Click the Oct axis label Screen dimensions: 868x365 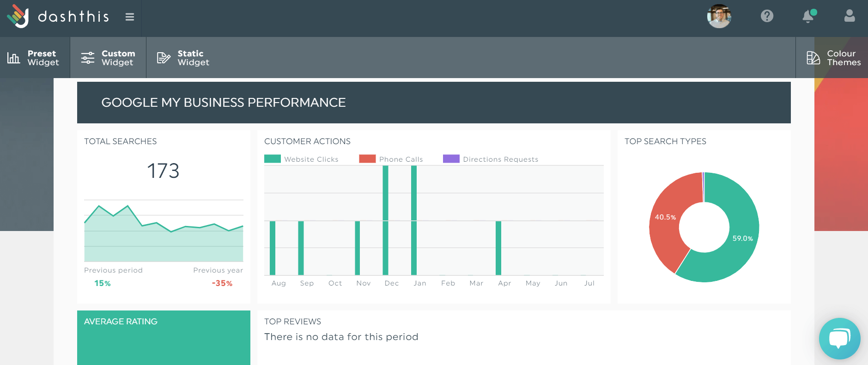pos(335,283)
